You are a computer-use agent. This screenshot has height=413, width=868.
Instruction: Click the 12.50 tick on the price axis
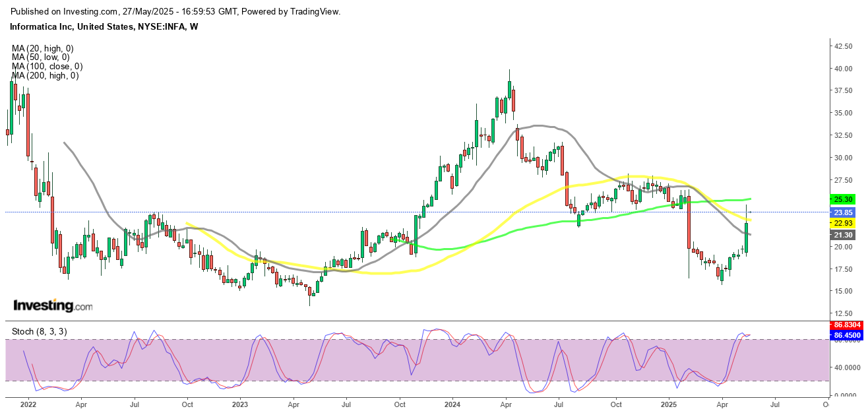coord(846,313)
